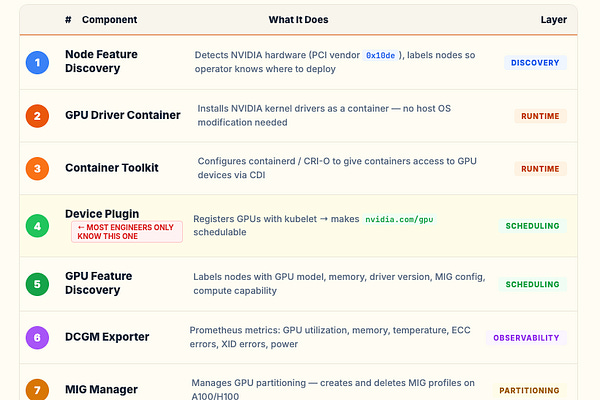Viewport: 600px width, 400px height.
Task: Click the Registers GPUs with kubelet description
Action: click(315, 225)
